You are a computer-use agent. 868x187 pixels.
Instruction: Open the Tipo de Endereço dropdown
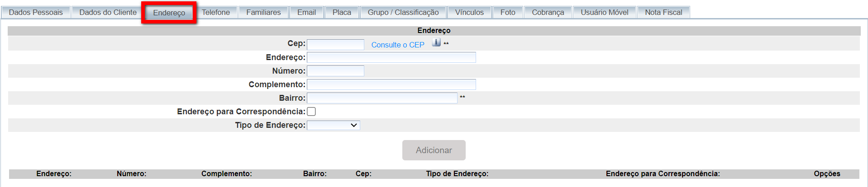[334, 125]
